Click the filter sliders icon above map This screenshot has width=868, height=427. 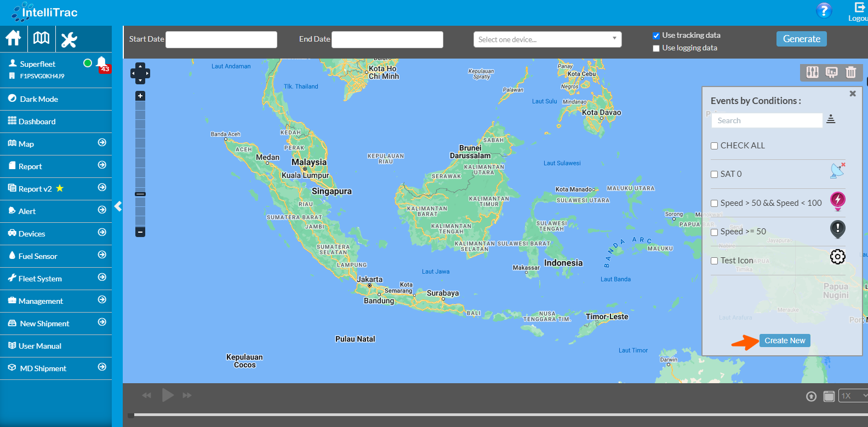(x=812, y=72)
